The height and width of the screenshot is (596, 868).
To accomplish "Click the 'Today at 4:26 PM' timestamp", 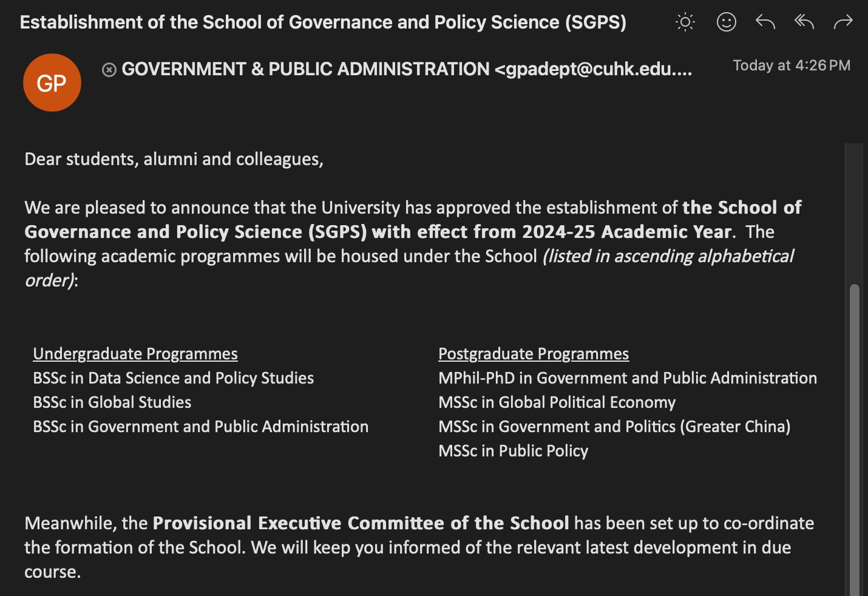I will click(x=791, y=66).
